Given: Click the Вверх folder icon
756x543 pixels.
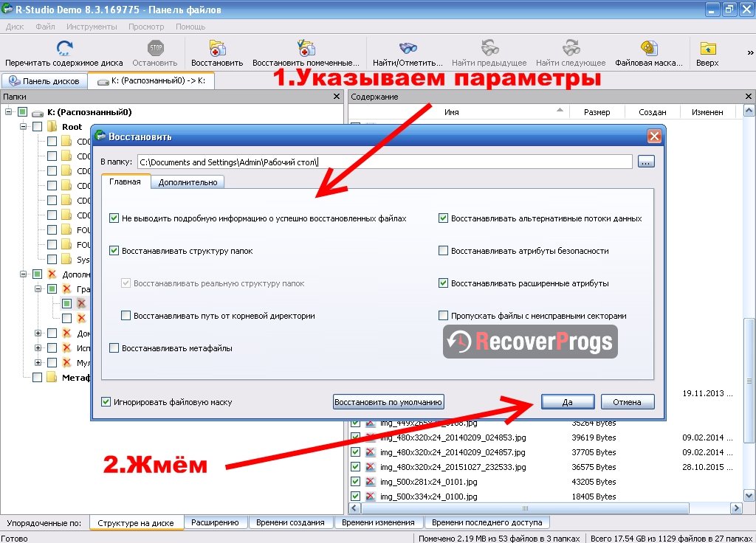Looking at the screenshot, I should click(707, 48).
